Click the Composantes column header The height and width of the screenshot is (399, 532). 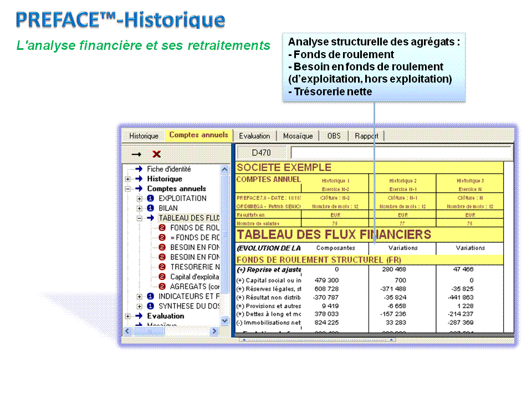pos(336,248)
